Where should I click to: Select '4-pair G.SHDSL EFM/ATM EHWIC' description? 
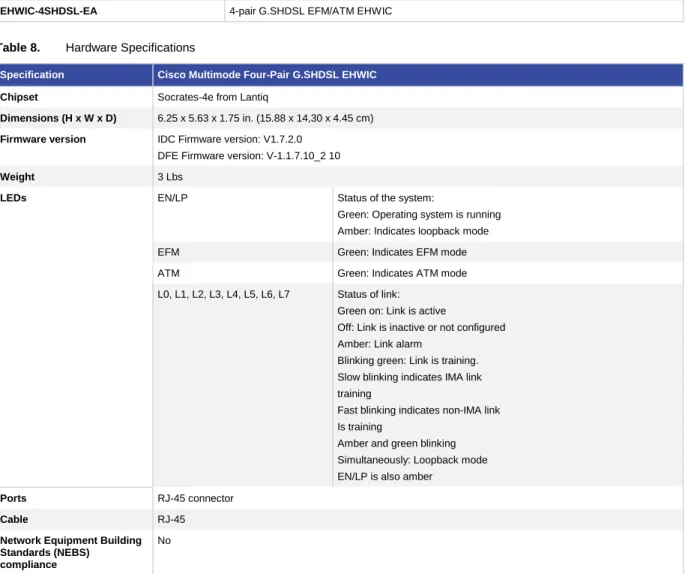(x=311, y=11)
